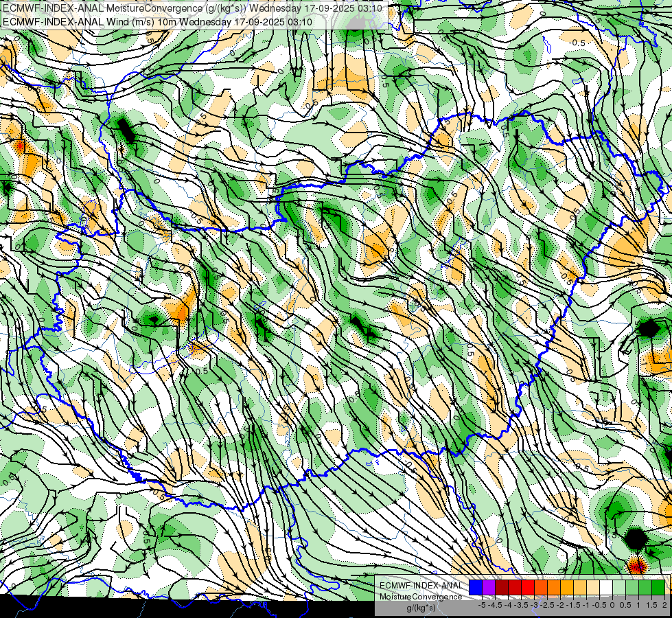Click the purple legend swatch

[x=489, y=587]
